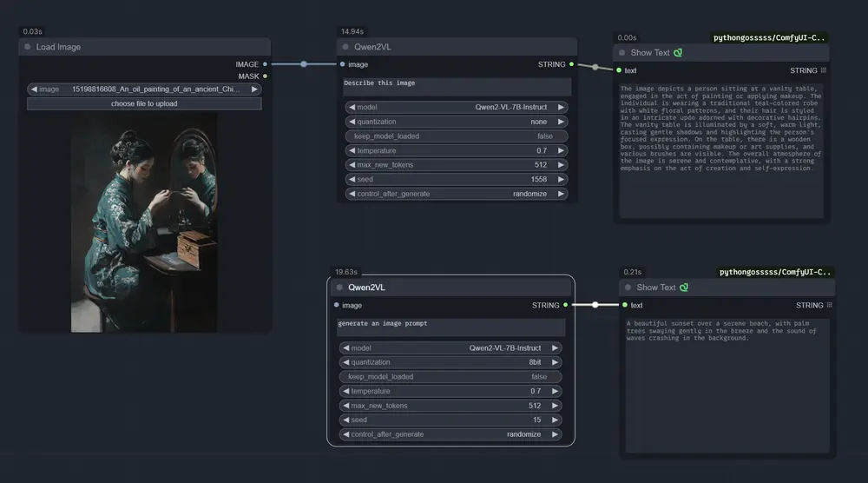Click the output text about a beautiful sunset
Image resolution: width=868 pixels, height=483 pixels.
pyautogui.click(x=721, y=331)
